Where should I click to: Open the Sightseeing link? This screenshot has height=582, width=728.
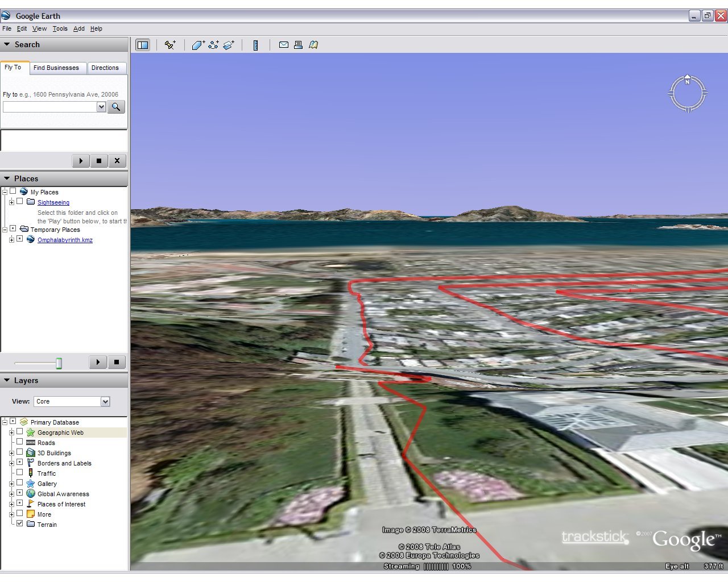point(53,202)
